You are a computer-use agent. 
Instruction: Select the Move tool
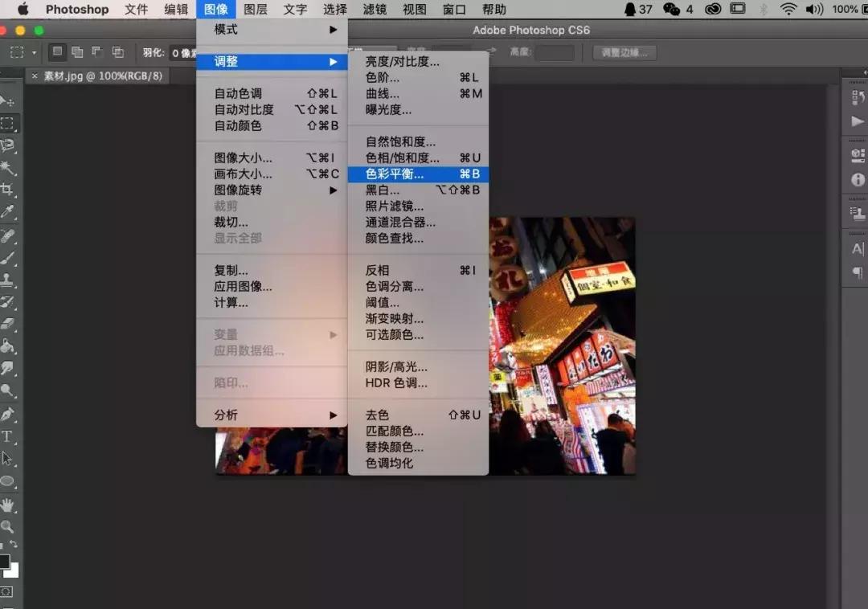pos(10,100)
